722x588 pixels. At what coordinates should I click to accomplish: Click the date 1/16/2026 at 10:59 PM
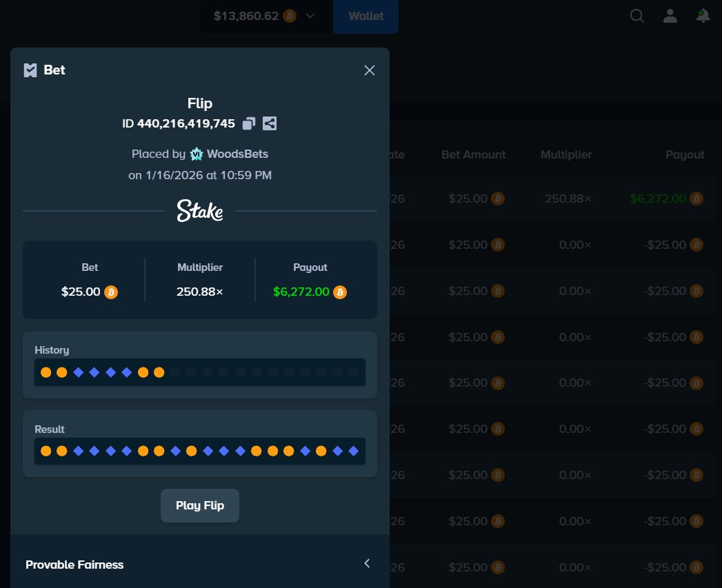tap(208, 175)
